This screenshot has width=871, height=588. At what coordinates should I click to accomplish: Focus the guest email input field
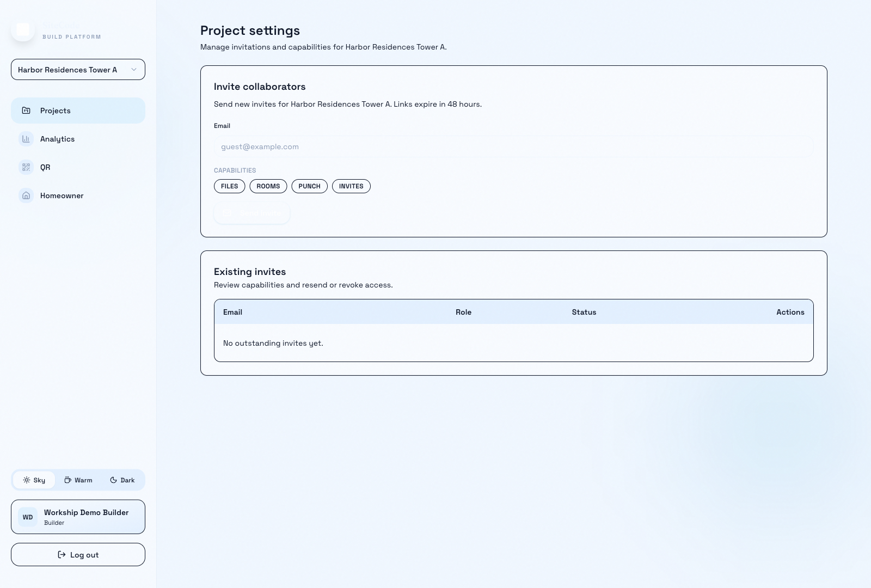click(513, 146)
